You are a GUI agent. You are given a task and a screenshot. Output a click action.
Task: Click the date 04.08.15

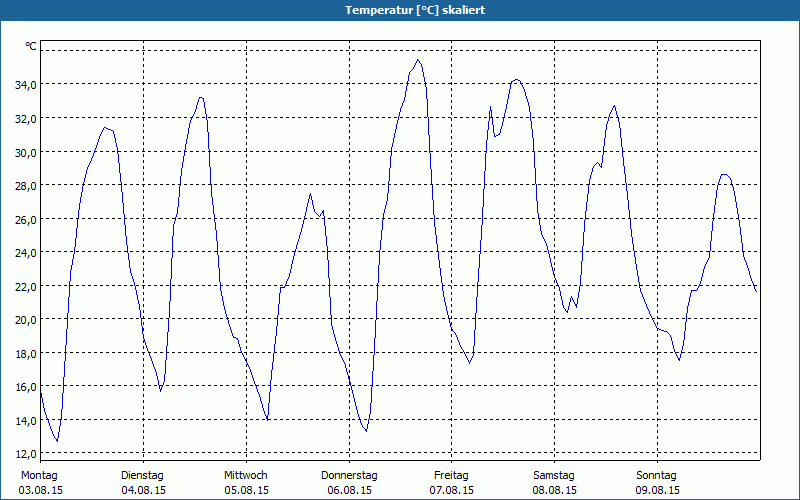tap(143, 490)
